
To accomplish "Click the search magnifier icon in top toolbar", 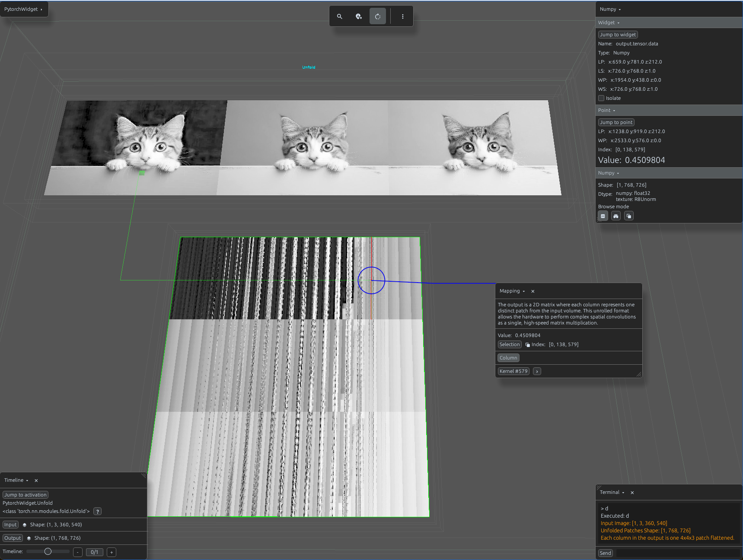I will (x=340, y=16).
